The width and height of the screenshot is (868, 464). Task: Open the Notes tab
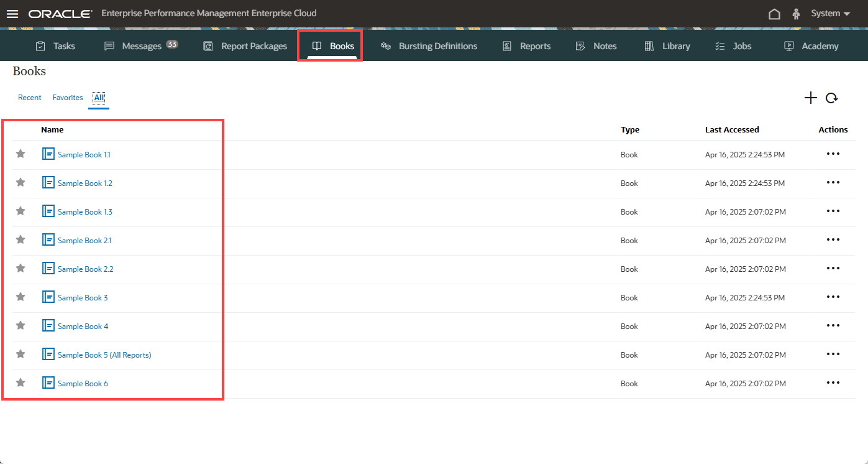click(596, 46)
